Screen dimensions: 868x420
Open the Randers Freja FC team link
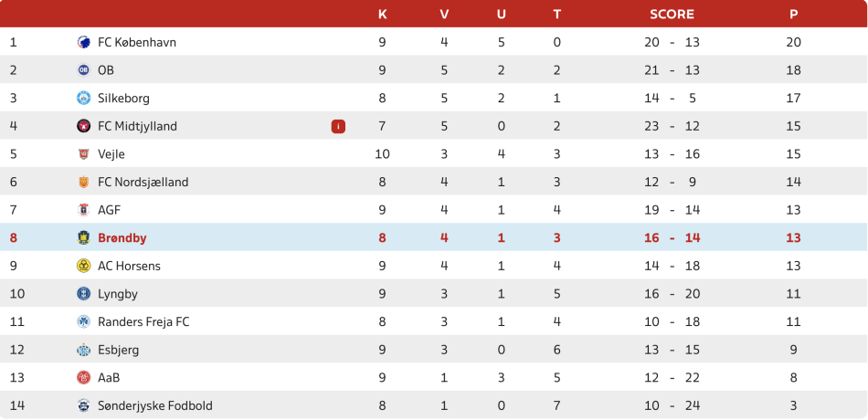[x=143, y=322]
